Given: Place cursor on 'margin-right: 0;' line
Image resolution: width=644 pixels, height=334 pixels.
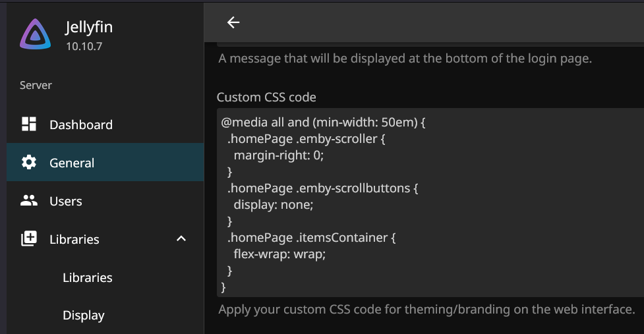Looking at the screenshot, I should tap(279, 155).
